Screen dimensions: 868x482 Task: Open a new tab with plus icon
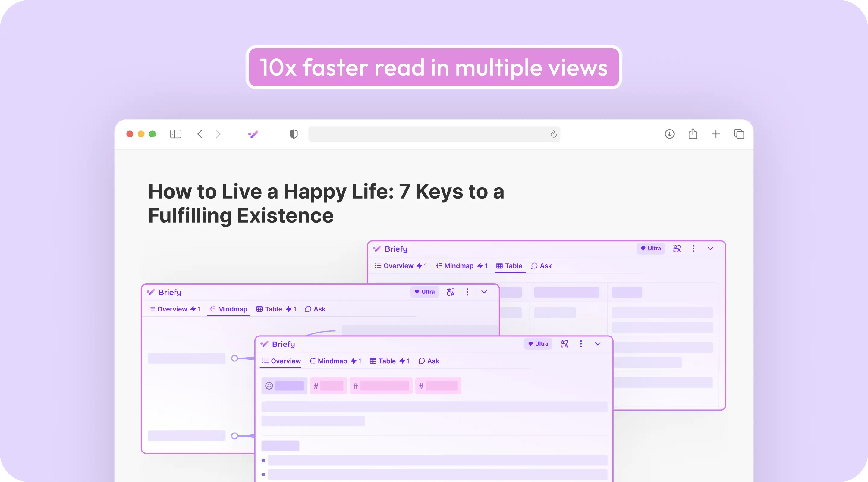click(716, 134)
